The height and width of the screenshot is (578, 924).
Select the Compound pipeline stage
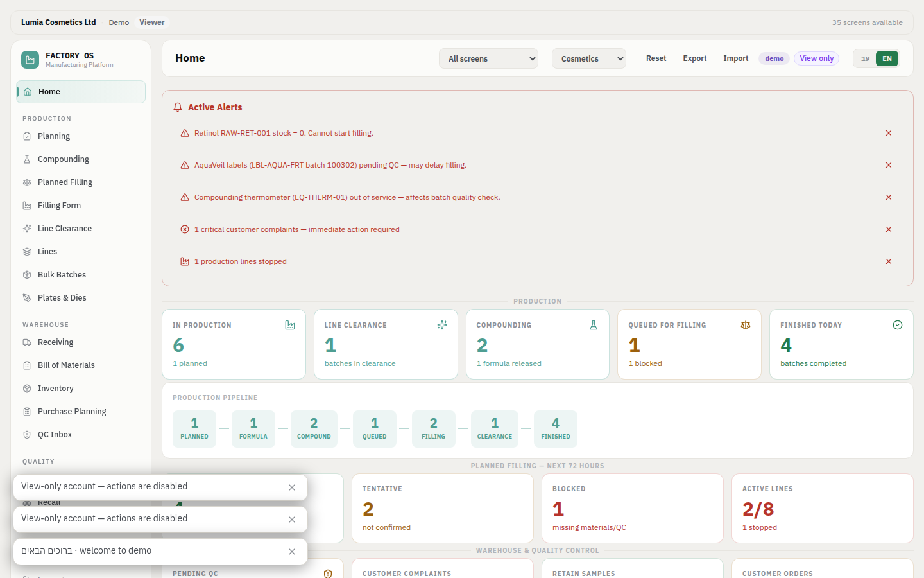314,429
